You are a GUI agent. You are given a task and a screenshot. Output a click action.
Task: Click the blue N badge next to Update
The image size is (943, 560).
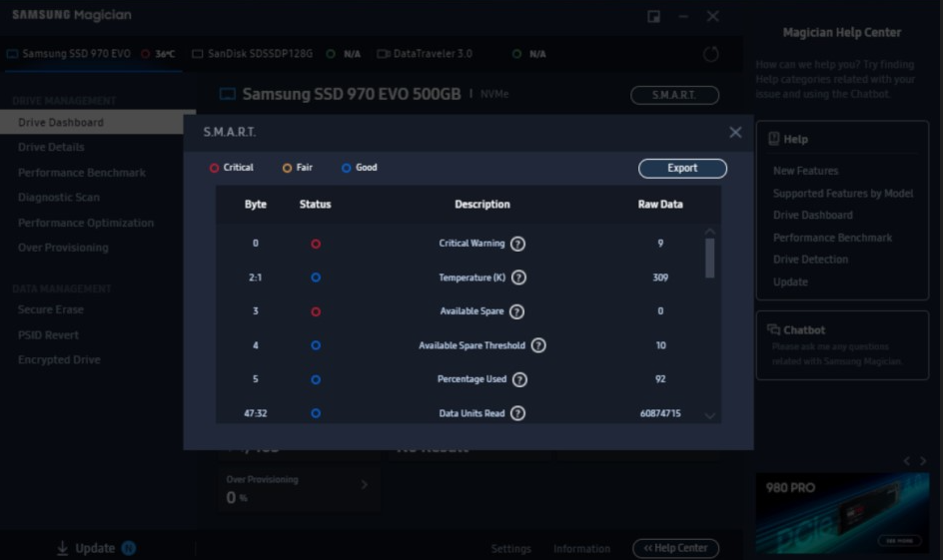coord(129,548)
